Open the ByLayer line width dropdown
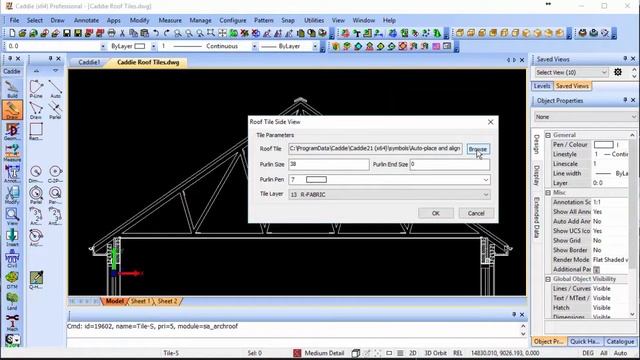The image size is (640, 360). [x=315, y=47]
